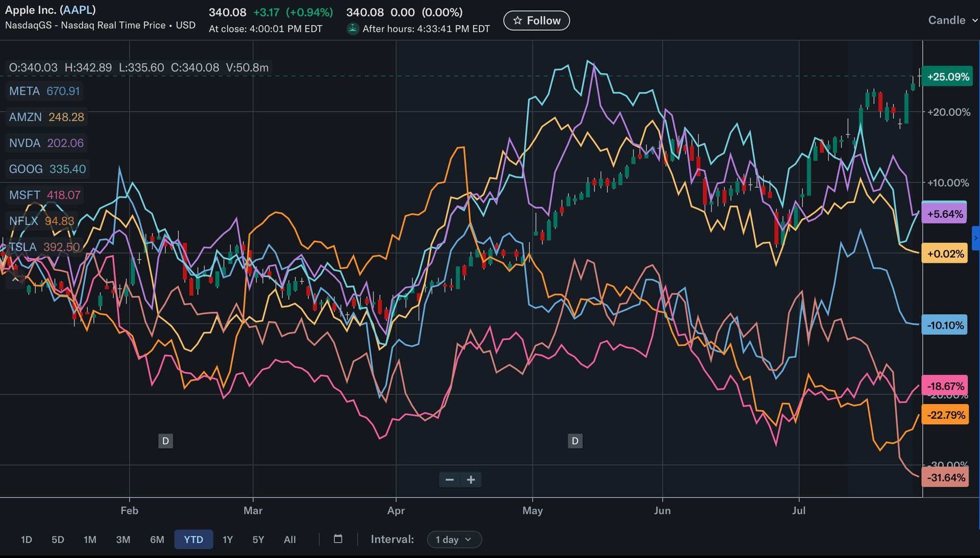Screen dimensions: 980x558
Task: Click the TSLA 392.50 legend entry
Action: pyautogui.click(x=44, y=247)
